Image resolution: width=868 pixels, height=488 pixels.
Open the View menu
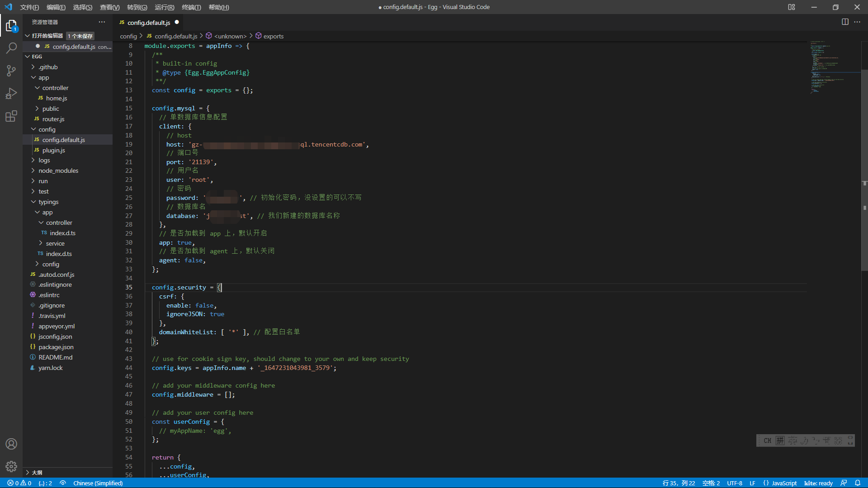point(110,7)
